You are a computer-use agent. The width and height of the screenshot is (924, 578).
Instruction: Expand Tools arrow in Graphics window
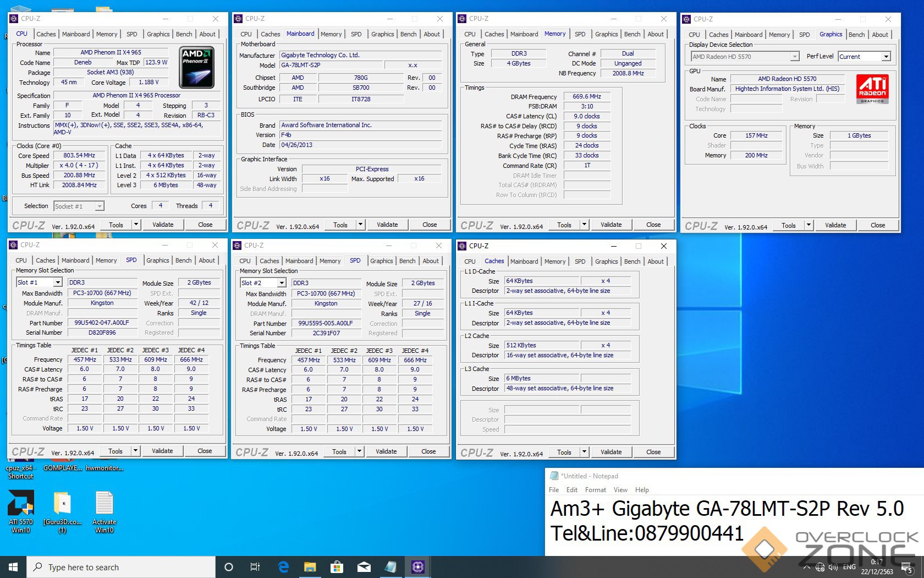pyautogui.click(x=809, y=225)
